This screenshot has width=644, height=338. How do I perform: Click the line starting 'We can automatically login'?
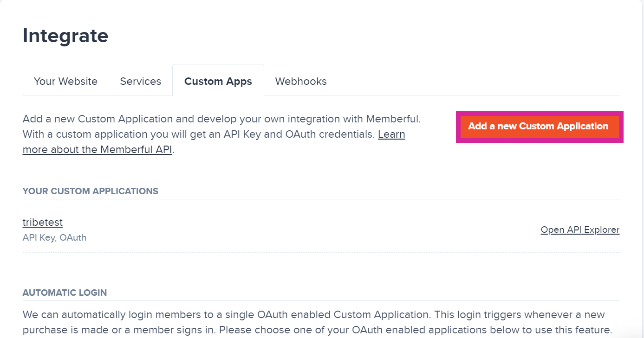click(x=313, y=315)
